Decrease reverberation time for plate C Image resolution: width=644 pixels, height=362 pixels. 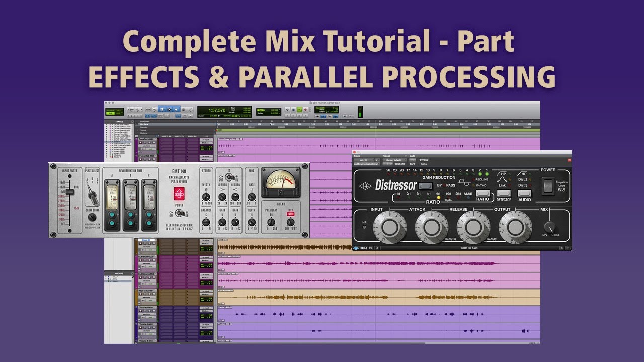tap(149, 223)
